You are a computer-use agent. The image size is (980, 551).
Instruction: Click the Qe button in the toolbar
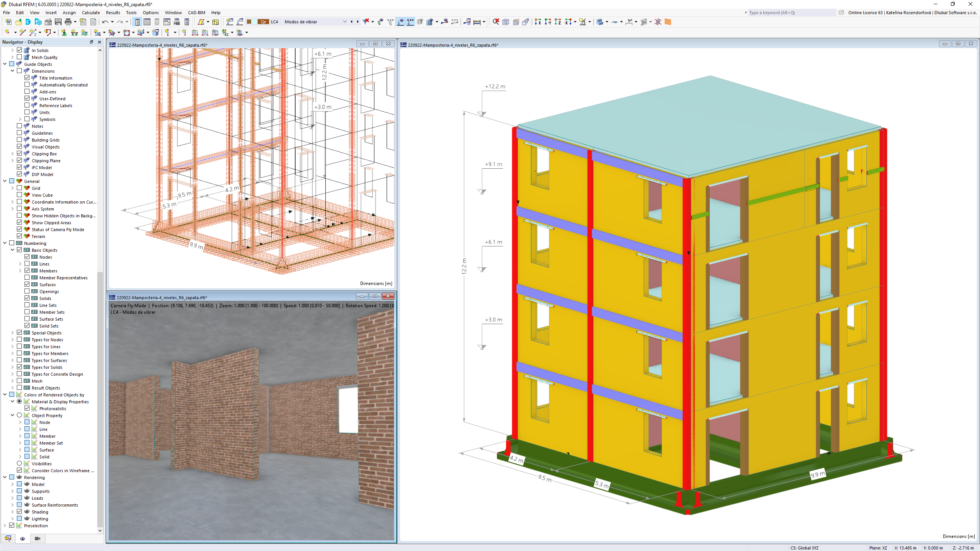pyautogui.click(x=263, y=22)
